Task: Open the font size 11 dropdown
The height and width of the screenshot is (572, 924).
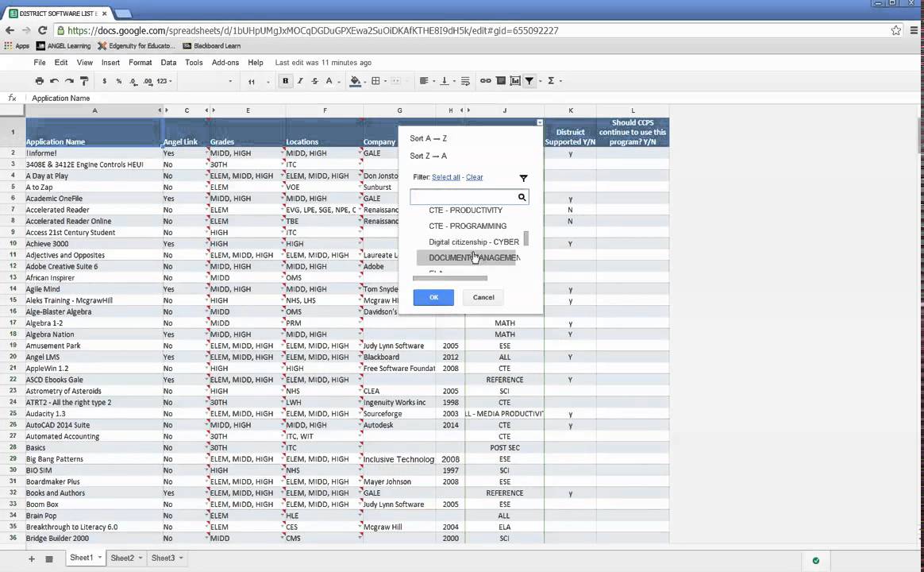Action: [x=258, y=81]
